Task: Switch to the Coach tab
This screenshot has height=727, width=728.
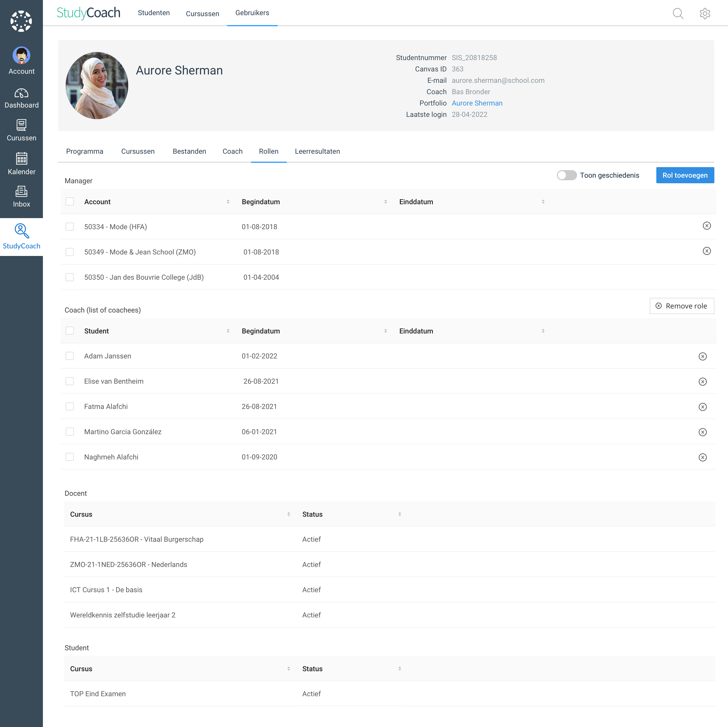Action: point(232,151)
